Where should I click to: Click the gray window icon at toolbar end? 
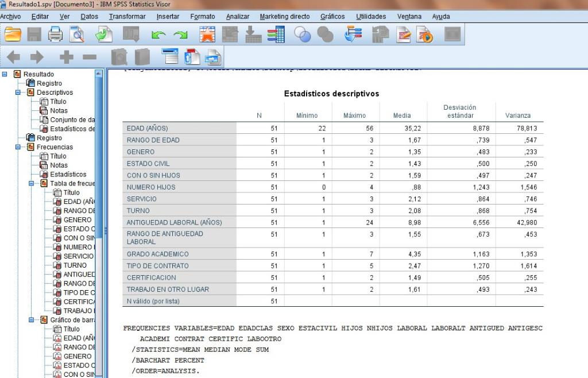452,34
